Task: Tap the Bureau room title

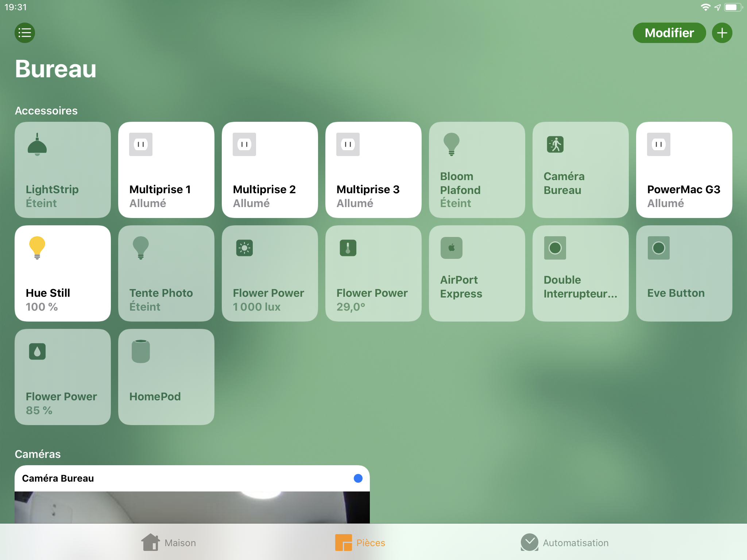Action: coord(56,69)
